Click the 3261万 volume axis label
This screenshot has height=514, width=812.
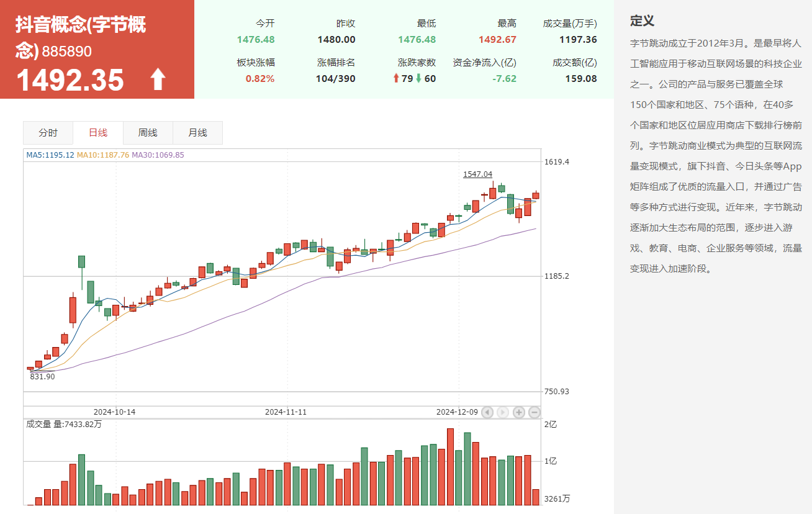(x=556, y=499)
